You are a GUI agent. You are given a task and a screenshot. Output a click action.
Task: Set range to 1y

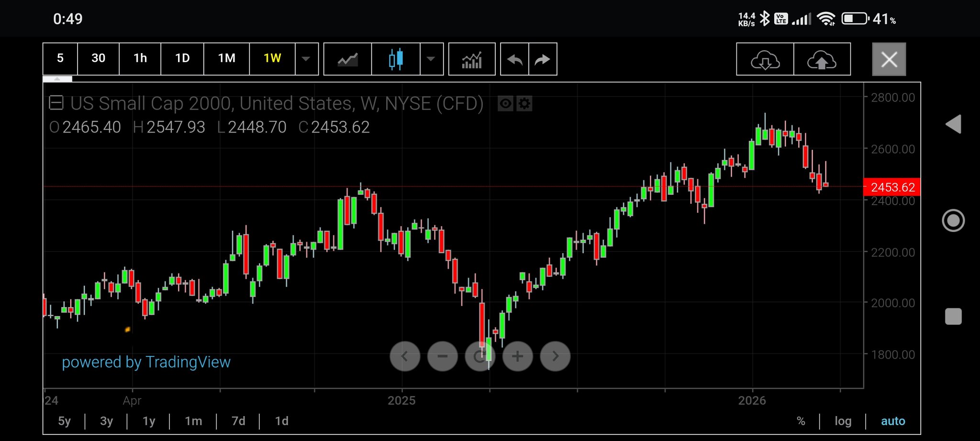click(149, 421)
